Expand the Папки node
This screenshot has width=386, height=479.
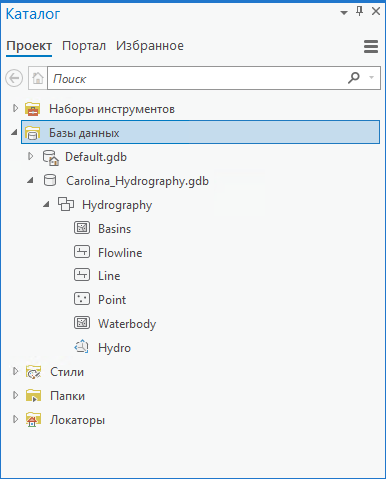[15, 395]
